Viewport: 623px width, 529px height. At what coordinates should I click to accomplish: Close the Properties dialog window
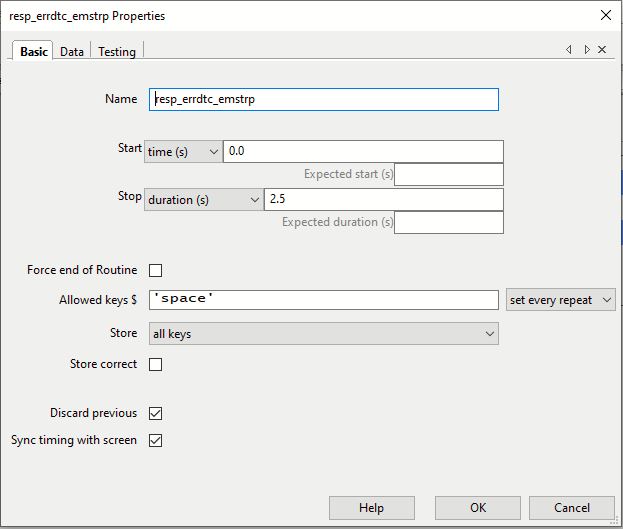click(606, 16)
